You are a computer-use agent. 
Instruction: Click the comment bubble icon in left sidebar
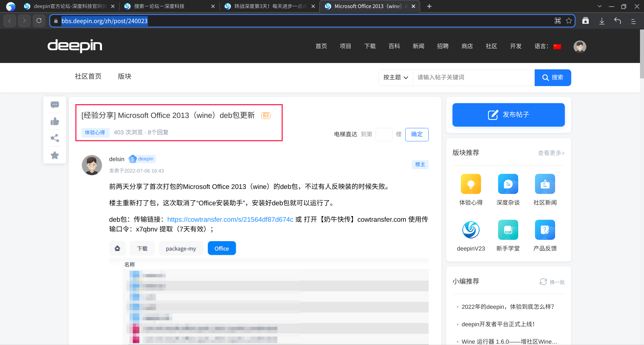[x=55, y=105]
